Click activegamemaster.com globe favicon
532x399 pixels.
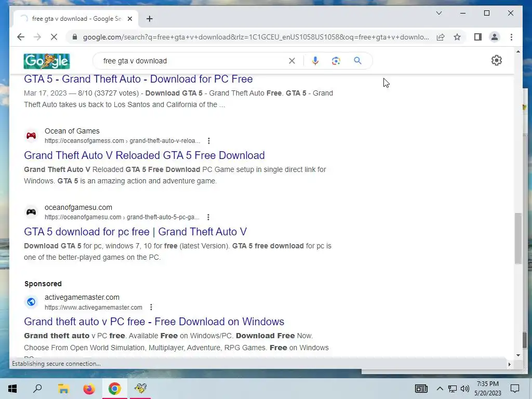click(31, 302)
